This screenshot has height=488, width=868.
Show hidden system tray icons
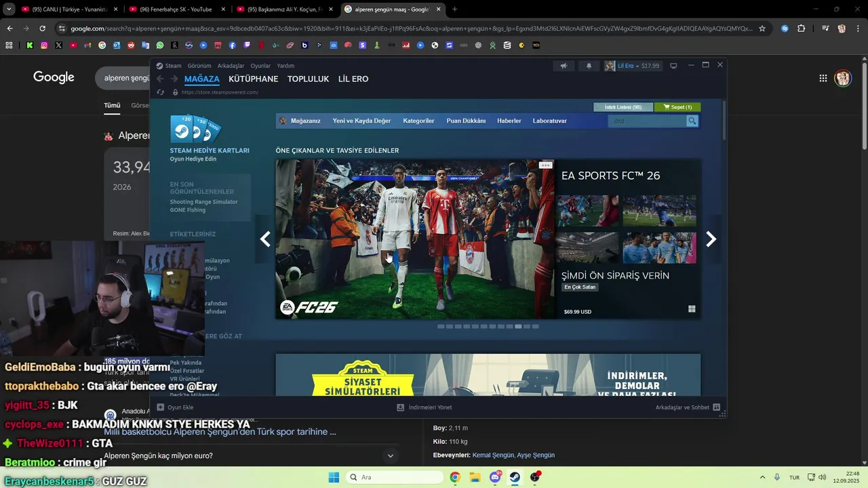[762, 477]
